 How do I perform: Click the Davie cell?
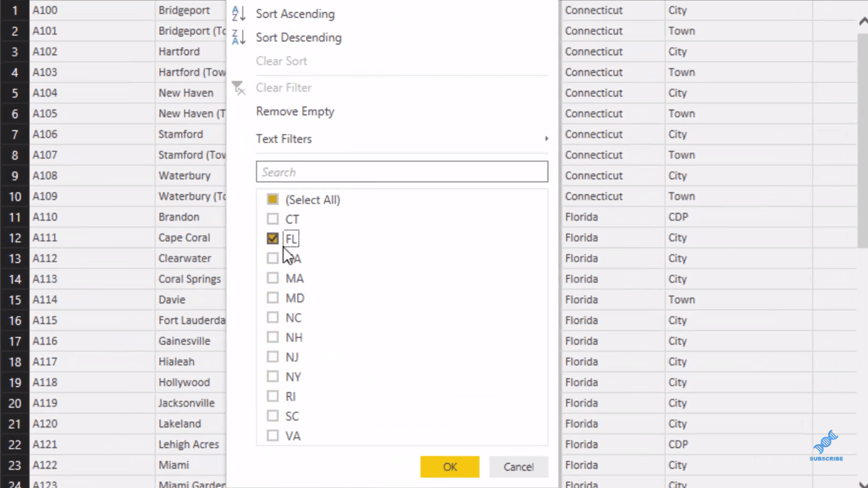coord(191,300)
